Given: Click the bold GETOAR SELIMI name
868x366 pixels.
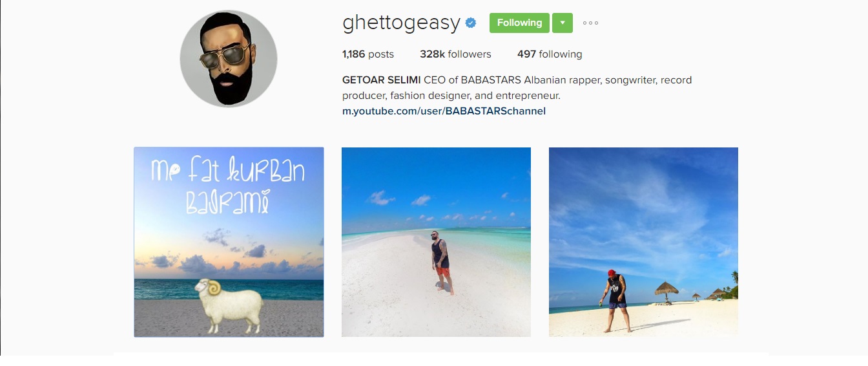Looking at the screenshot, I should tap(382, 80).
